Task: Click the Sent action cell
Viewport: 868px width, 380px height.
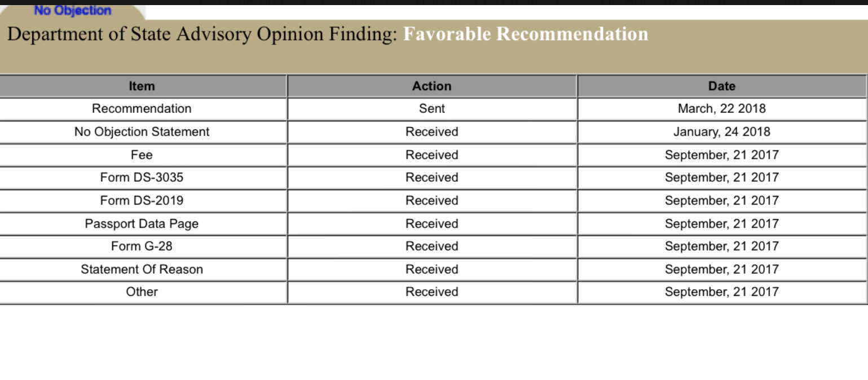Action: [x=431, y=108]
